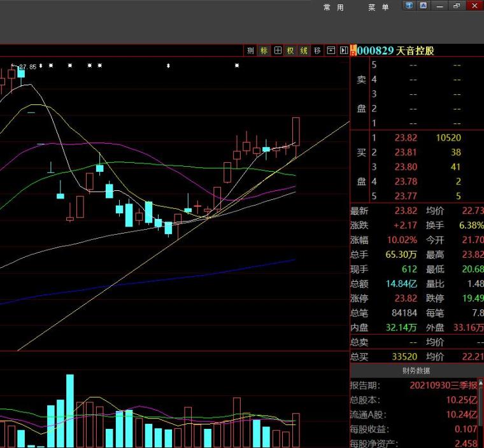484x448 pixels.
Task: Toggle the 线 drawing line button
Action: click(x=304, y=50)
